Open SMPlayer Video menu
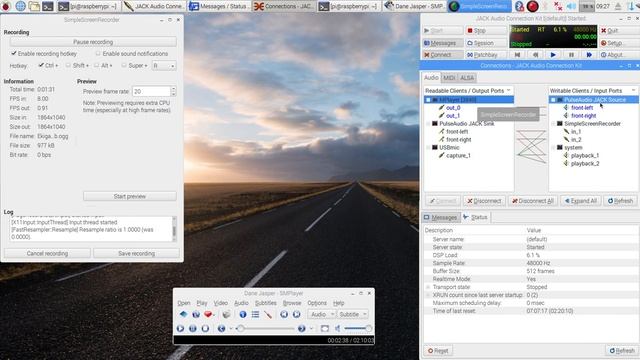 tap(221, 303)
